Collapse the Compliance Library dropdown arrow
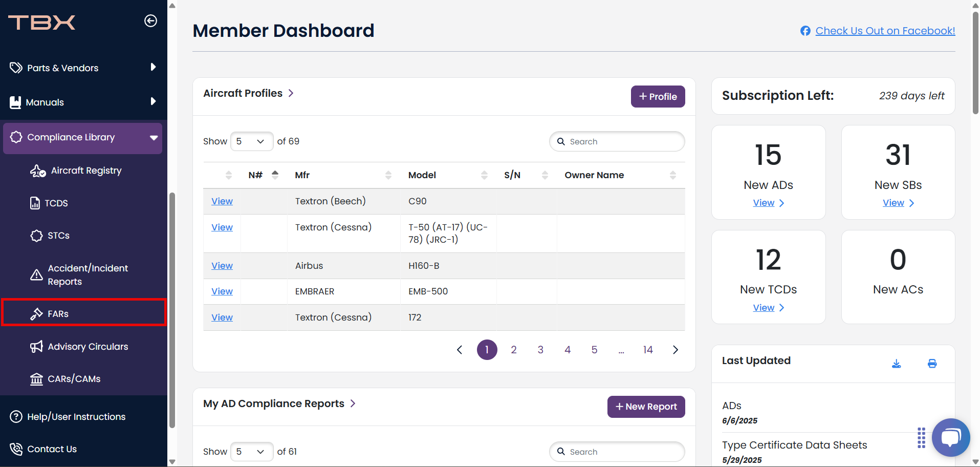This screenshot has width=980, height=467. coord(154,138)
